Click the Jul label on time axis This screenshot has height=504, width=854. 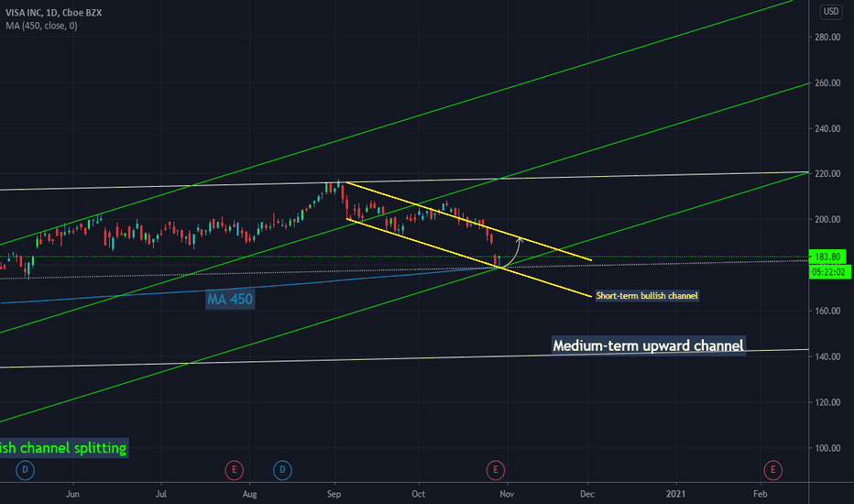pos(161,494)
